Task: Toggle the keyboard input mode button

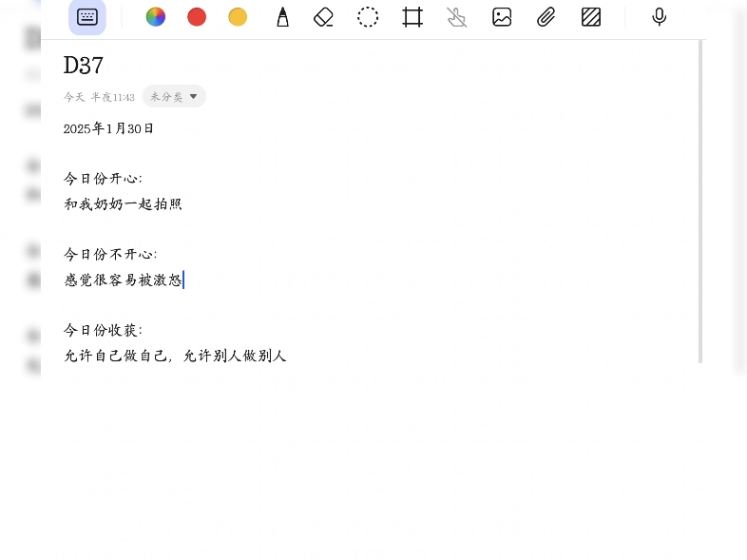Action: tap(87, 17)
